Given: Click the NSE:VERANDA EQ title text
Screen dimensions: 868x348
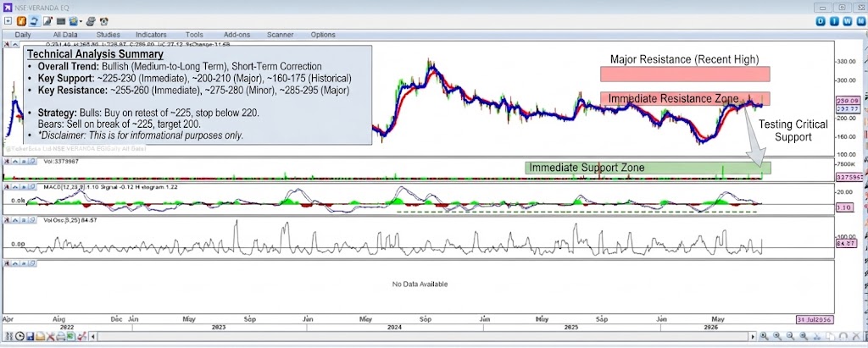Looking at the screenshot, I should point(42,8).
